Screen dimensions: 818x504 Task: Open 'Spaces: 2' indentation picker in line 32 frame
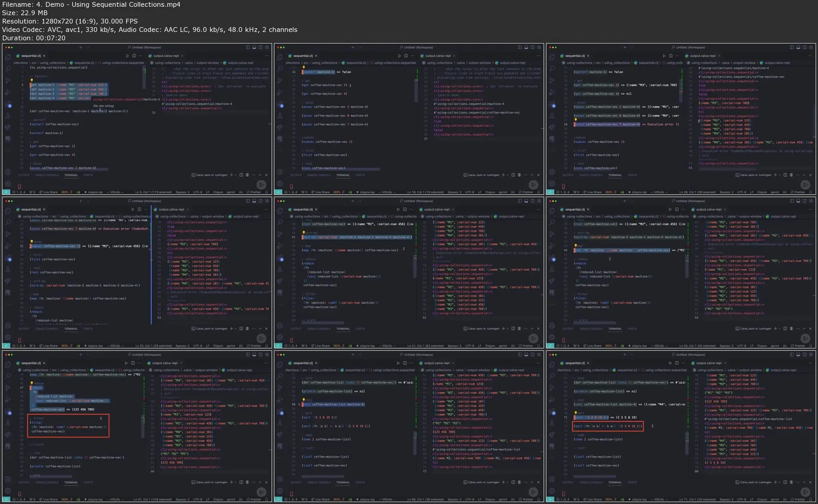pos(183,346)
